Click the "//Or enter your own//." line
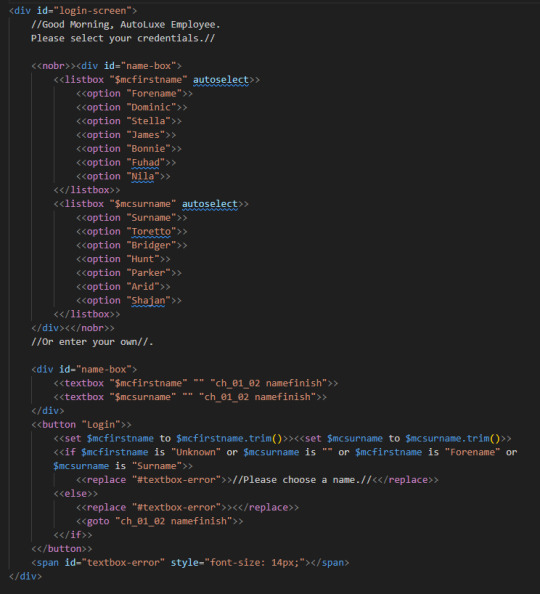 (x=92, y=342)
